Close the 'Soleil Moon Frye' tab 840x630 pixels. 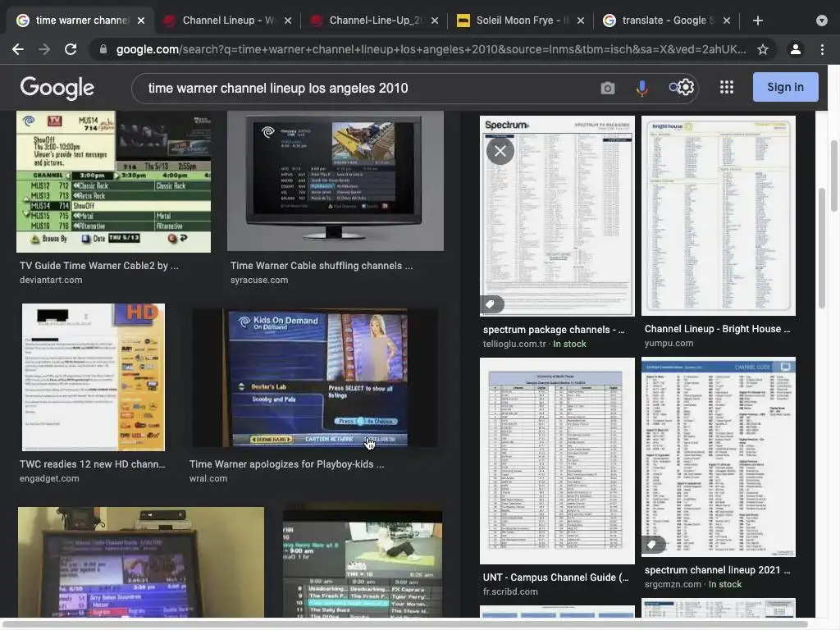pyautogui.click(x=581, y=21)
